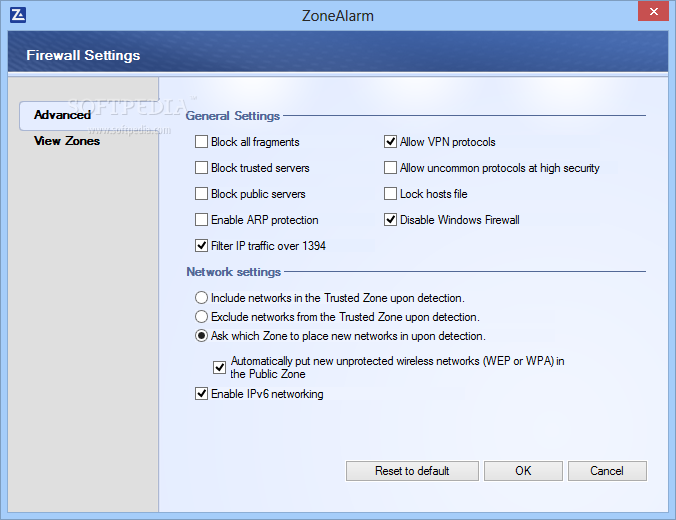The width and height of the screenshot is (676, 520).
Task: Uncheck Enable IPv6 networking
Action: (202, 394)
